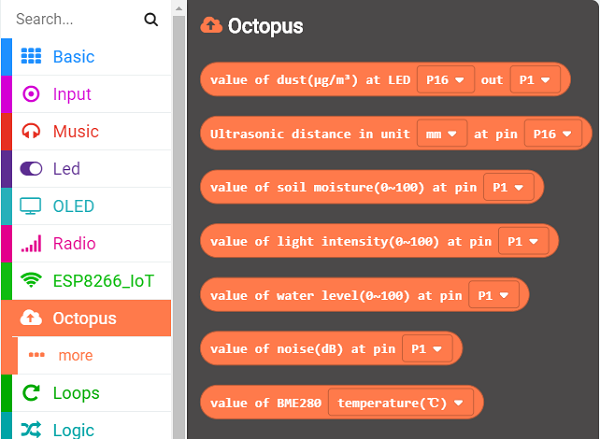Open the Input category
Screen dimensions: 600x439
tap(86, 94)
